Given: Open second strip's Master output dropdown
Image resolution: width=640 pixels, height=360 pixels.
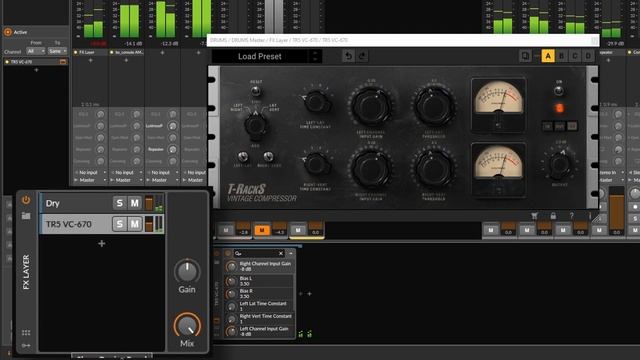Looking at the screenshot, I should coord(126,180).
